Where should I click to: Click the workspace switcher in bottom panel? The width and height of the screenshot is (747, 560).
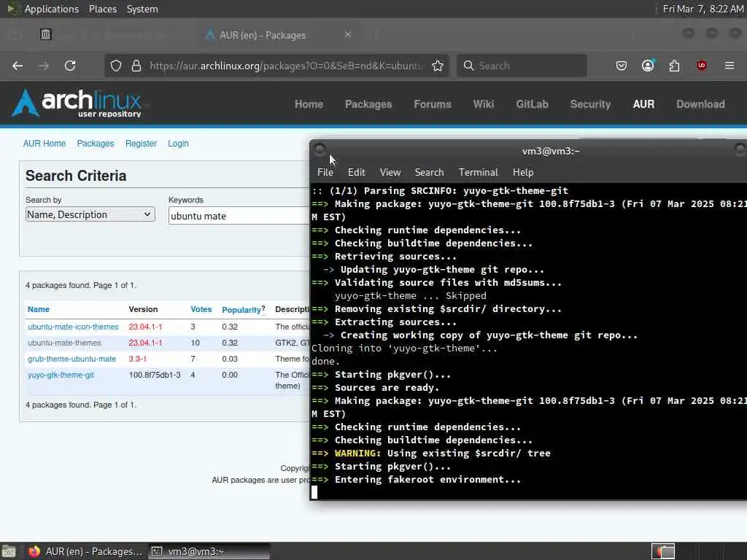click(x=663, y=551)
